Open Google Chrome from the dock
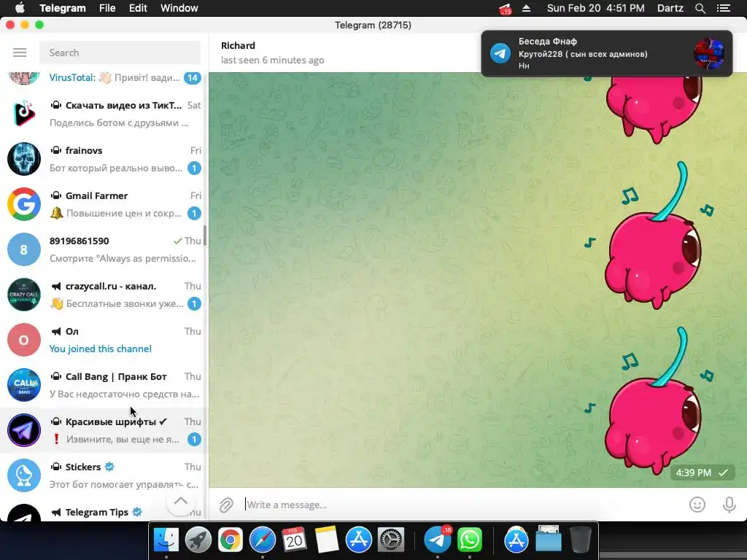 click(x=230, y=540)
